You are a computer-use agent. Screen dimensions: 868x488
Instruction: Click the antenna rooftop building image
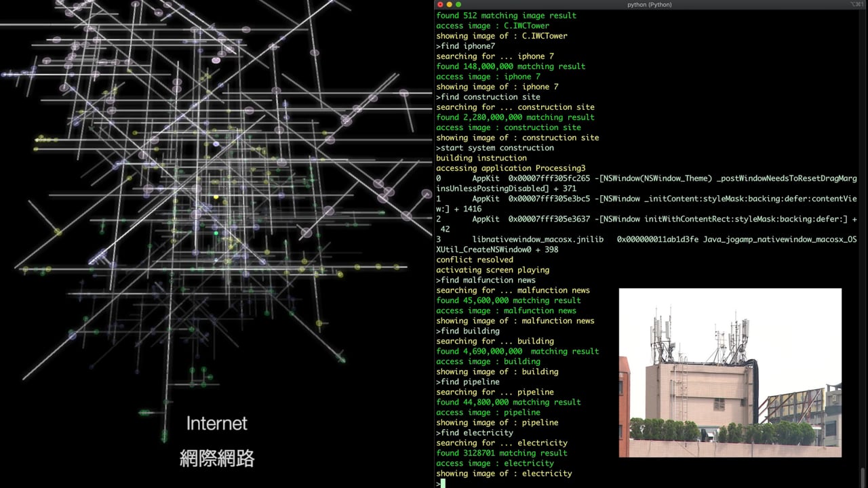730,373
